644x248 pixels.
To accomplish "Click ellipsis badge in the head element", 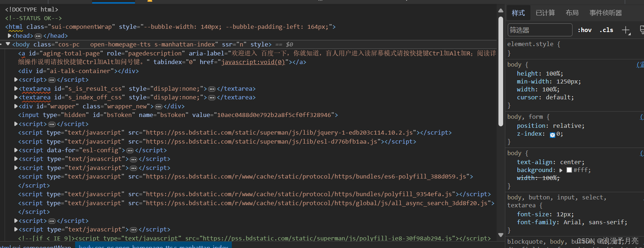I will point(38,36).
